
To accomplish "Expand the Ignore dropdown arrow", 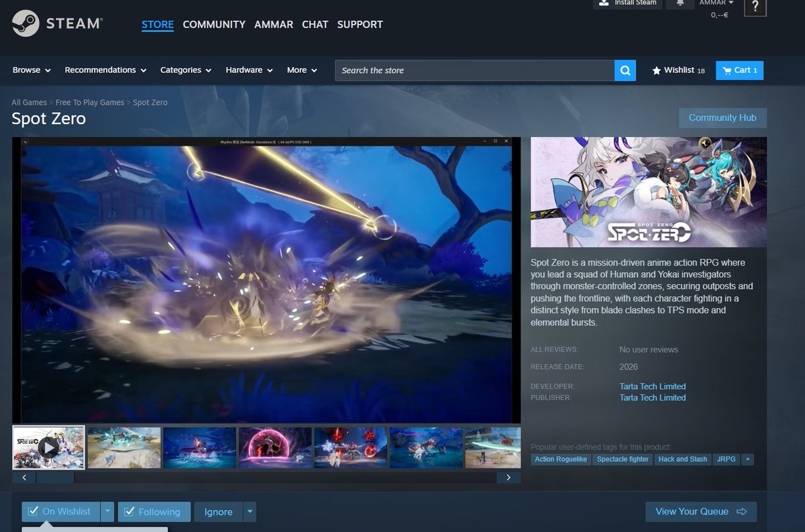I will point(250,511).
